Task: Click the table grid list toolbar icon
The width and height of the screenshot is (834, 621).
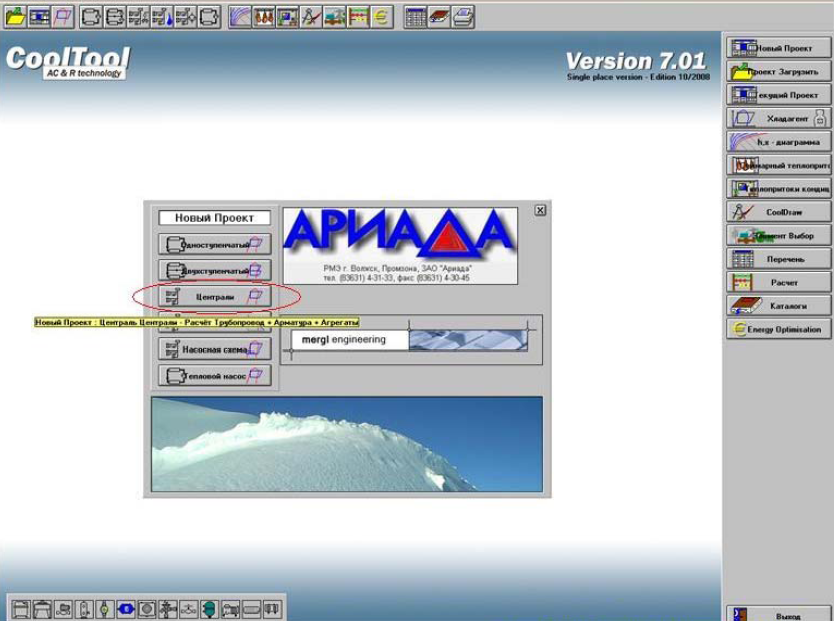Action: tap(415, 17)
